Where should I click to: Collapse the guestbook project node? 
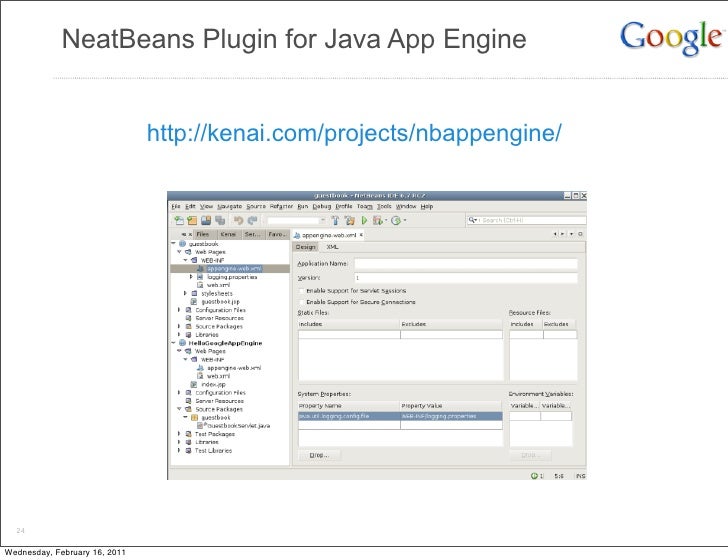174,243
